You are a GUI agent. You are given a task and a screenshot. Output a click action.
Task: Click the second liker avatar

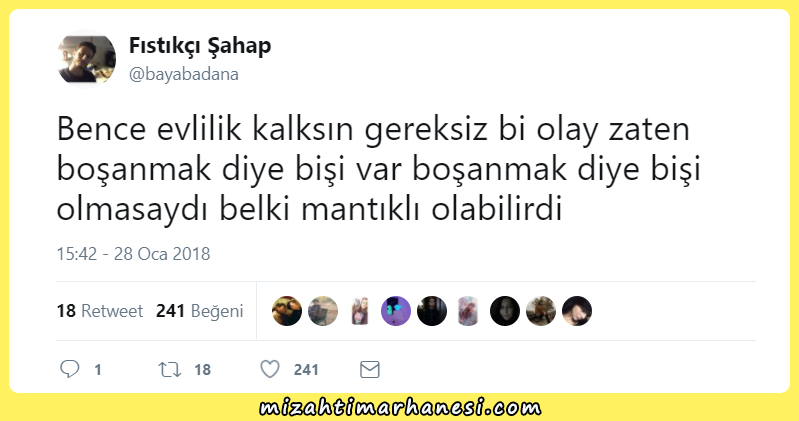tap(323, 311)
